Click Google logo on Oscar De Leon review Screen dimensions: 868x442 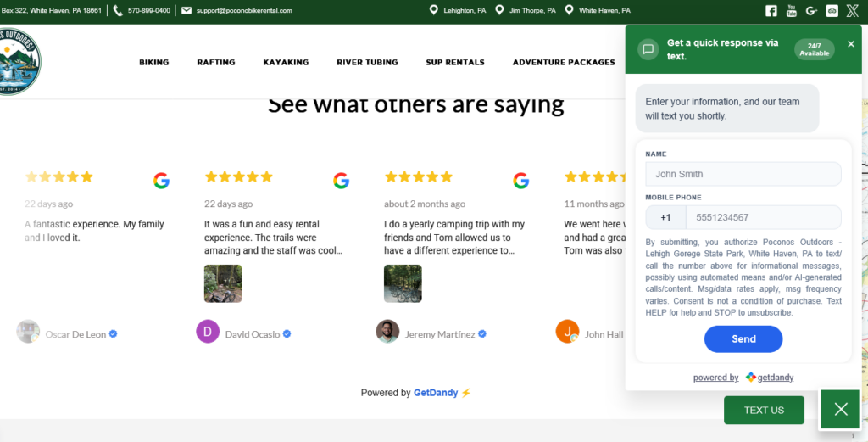[161, 181]
